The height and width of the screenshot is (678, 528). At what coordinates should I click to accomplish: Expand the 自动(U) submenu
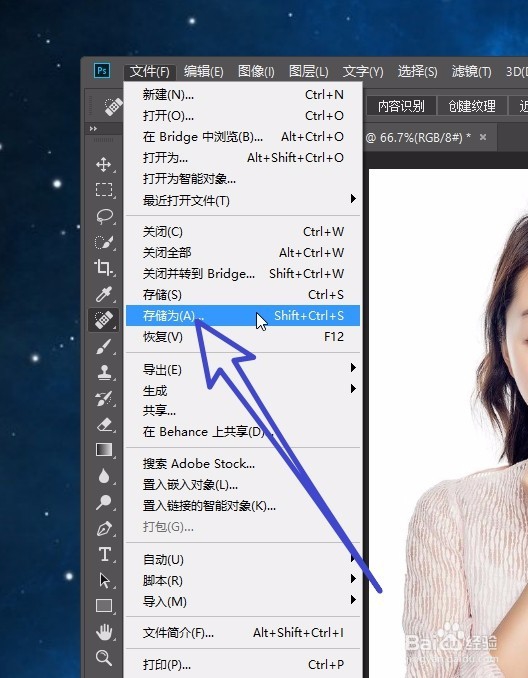coord(243,560)
